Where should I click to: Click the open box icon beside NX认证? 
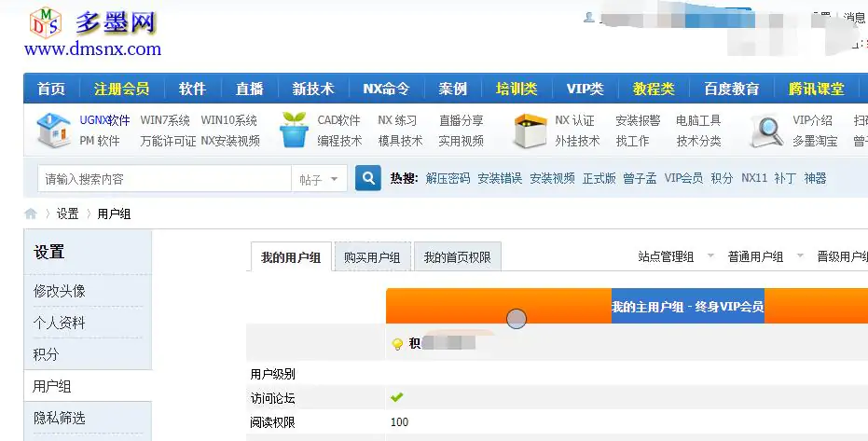pyautogui.click(x=530, y=131)
